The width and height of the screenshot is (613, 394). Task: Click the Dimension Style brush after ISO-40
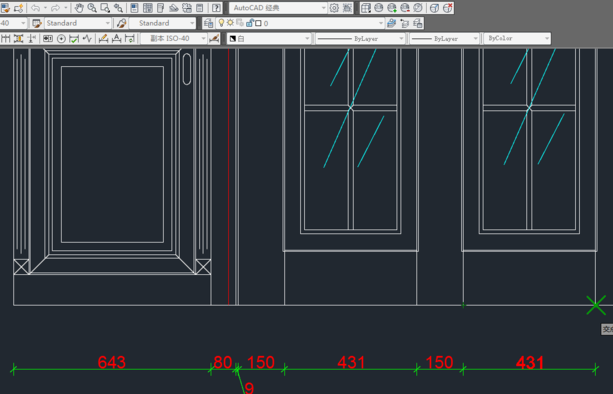point(214,38)
